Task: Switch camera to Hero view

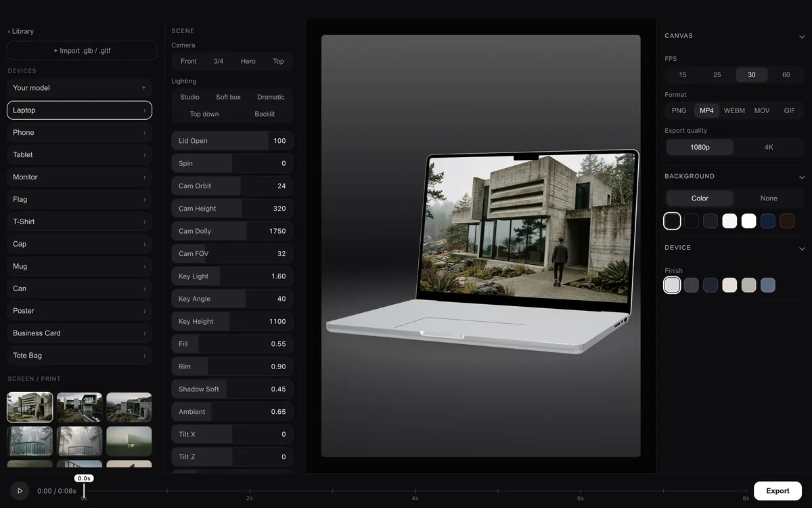Action: tap(248, 62)
